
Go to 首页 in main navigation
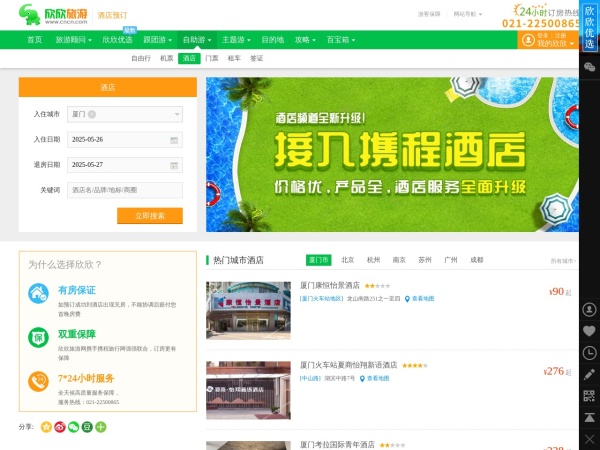pyautogui.click(x=34, y=40)
